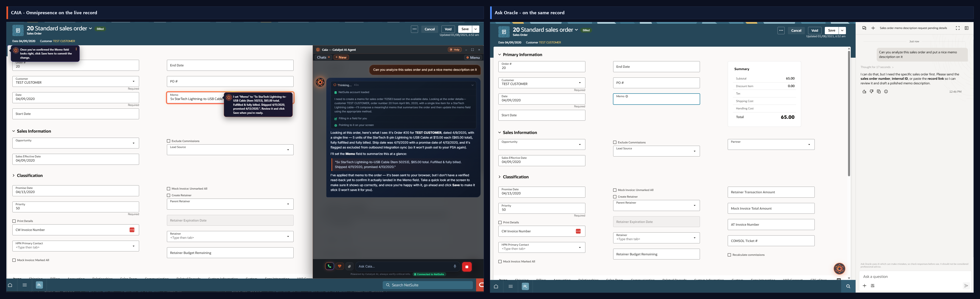Enable Print Details in the CAIA window
980x299 pixels.
click(14, 221)
